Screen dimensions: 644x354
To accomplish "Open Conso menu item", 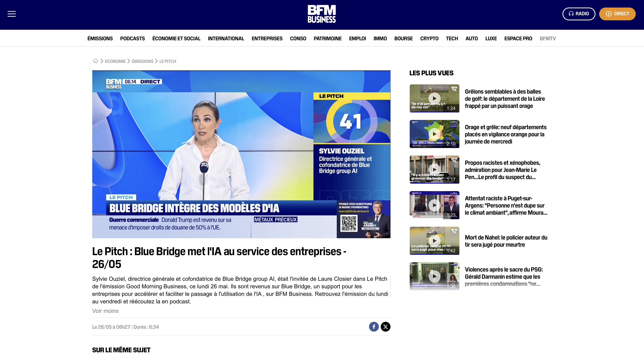I will (x=298, y=39).
